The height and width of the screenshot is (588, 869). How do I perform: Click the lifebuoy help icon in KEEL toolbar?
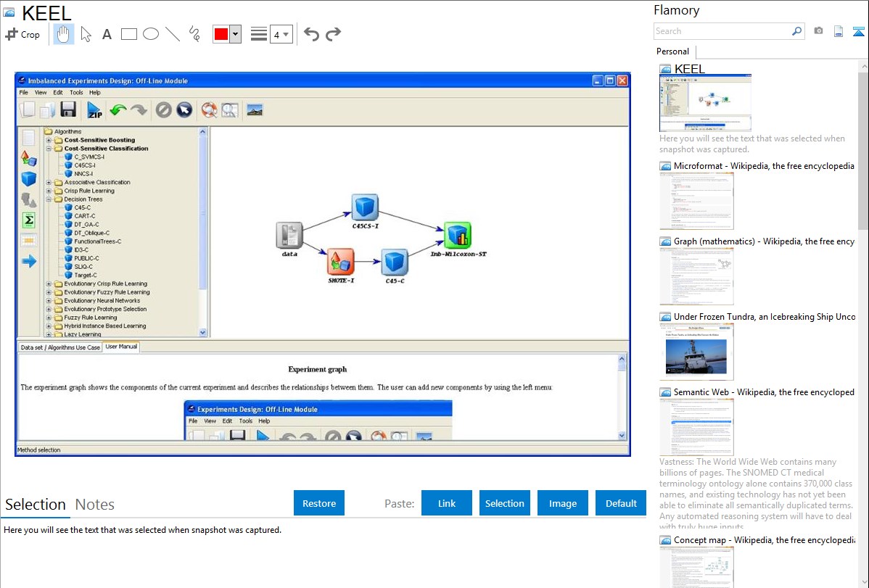[x=209, y=109]
